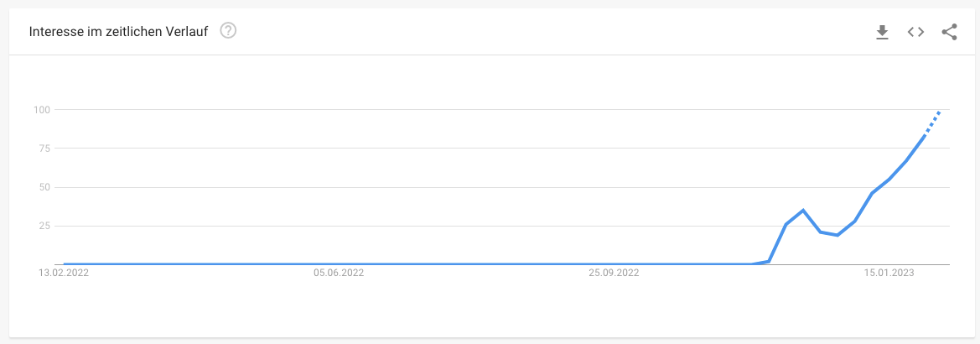Viewport: 980px width, 344px height.
Task: Select the Interesse im zeitlichen Verlauf title
Action: point(118,31)
